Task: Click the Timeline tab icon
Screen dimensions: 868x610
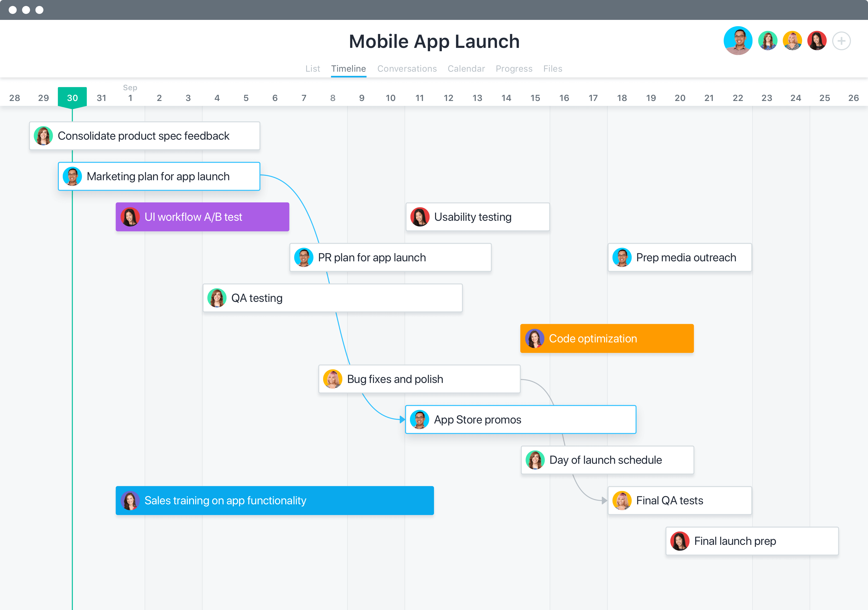Action: pyautogui.click(x=348, y=68)
